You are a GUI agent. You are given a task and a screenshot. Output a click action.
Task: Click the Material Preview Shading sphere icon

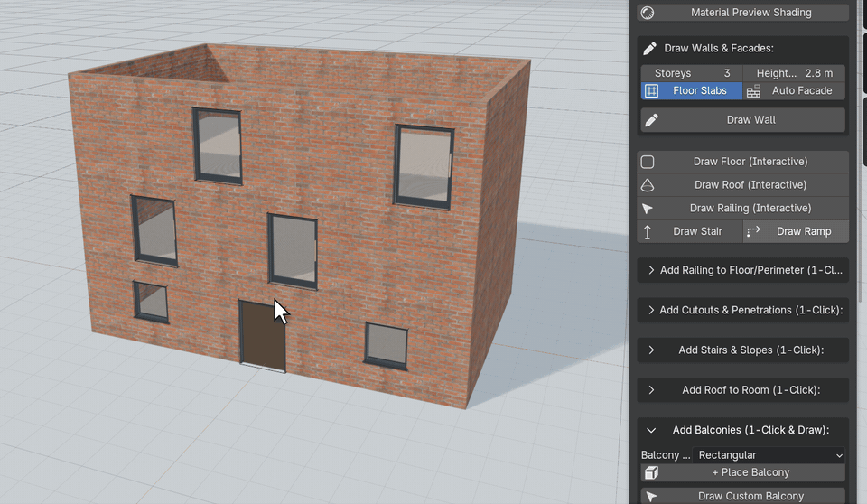648,13
